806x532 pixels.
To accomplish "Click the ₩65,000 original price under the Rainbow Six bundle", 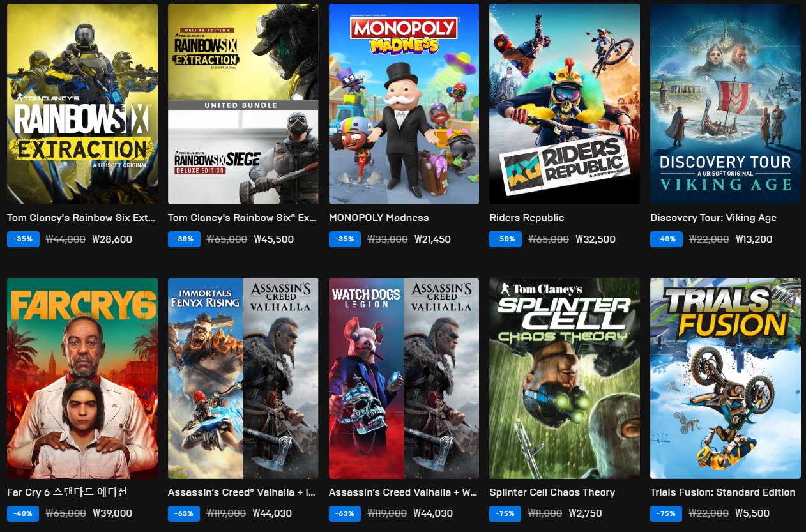I will click(x=227, y=239).
